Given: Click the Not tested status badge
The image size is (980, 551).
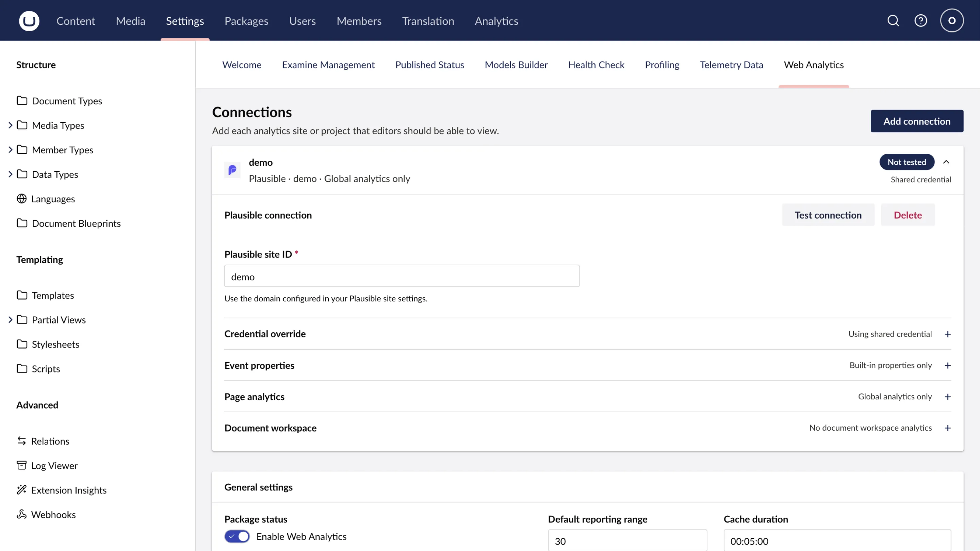Looking at the screenshot, I should click(x=907, y=162).
